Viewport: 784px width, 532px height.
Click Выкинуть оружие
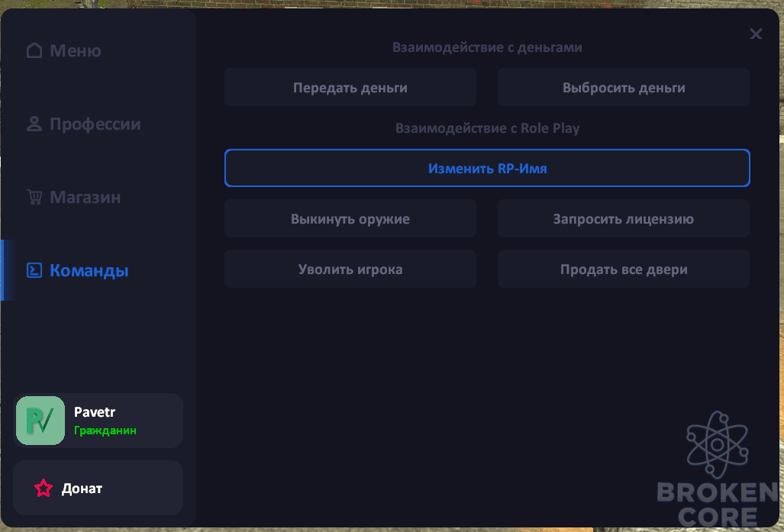coord(350,218)
